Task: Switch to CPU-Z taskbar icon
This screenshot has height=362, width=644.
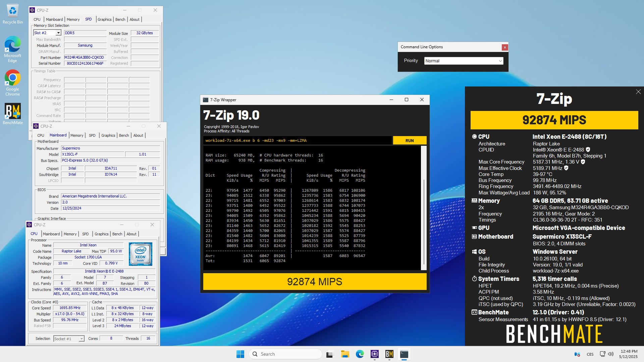Action: [x=375, y=354]
